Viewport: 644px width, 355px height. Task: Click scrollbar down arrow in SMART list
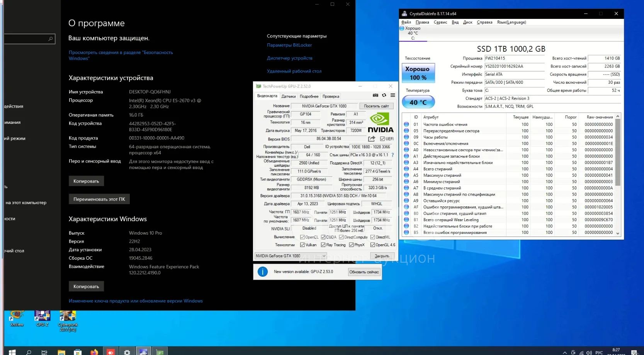pyautogui.click(x=618, y=233)
